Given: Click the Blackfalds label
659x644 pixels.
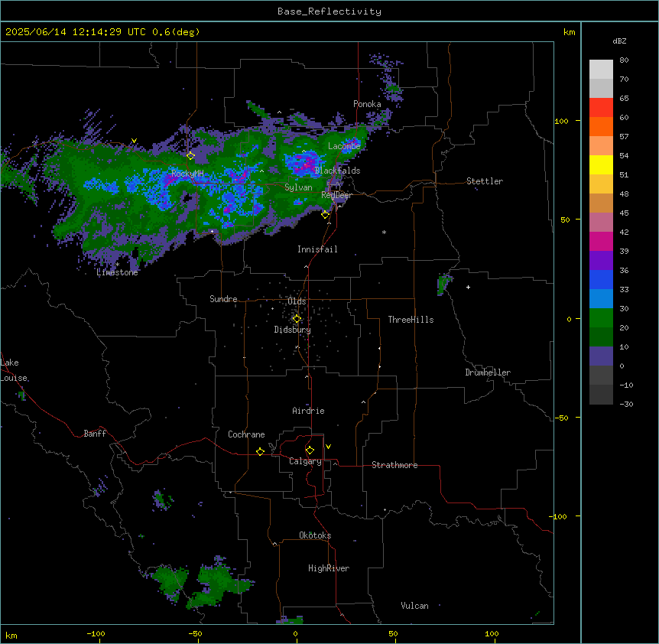Looking at the screenshot, I should tap(337, 171).
